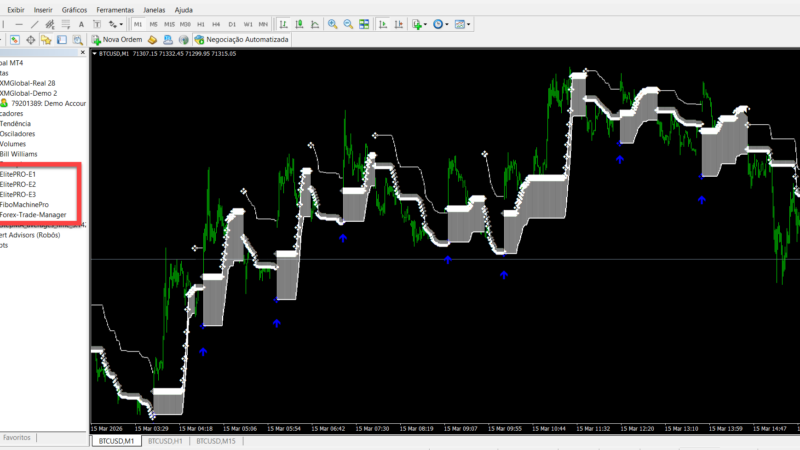
Task: Set chart type to bar chart
Action: tap(284, 24)
